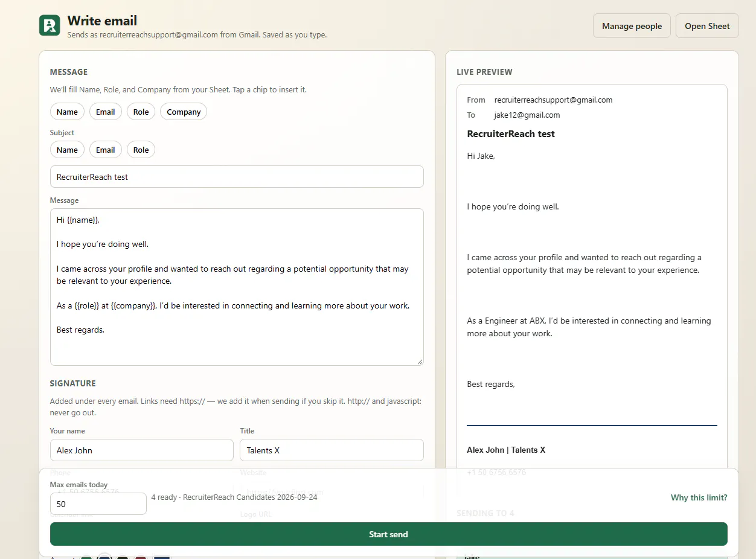Click the Hi Jake, greeting in preview
The image size is (756, 559).
point(481,156)
